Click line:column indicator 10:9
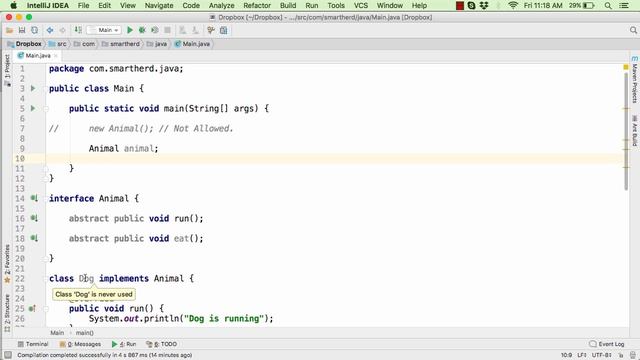Image resolution: width=640 pixels, height=360 pixels. [x=566, y=355]
